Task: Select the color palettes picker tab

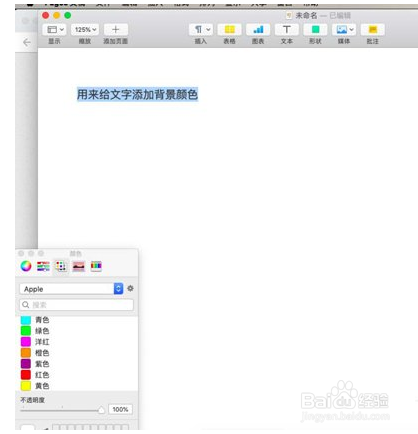Action: (x=61, y=266)
